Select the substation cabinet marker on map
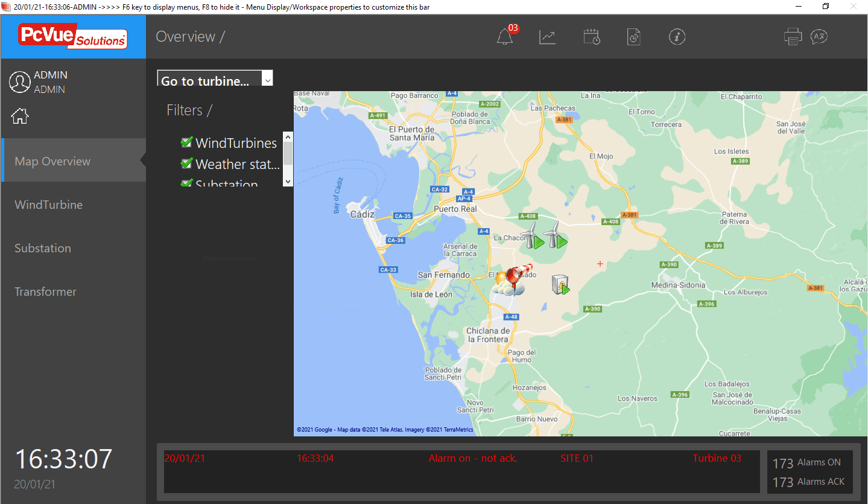868x504 pixels. pyautogui.click(x=561, y=284)
